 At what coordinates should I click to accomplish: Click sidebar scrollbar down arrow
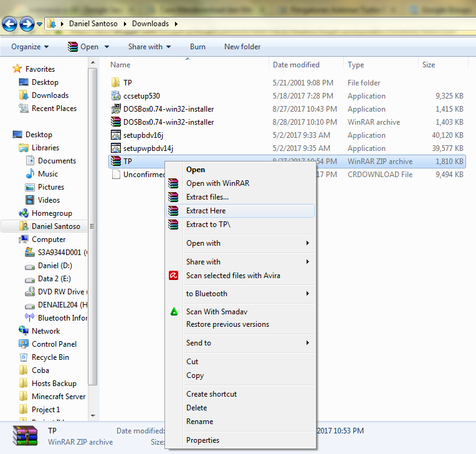[93, 415]
